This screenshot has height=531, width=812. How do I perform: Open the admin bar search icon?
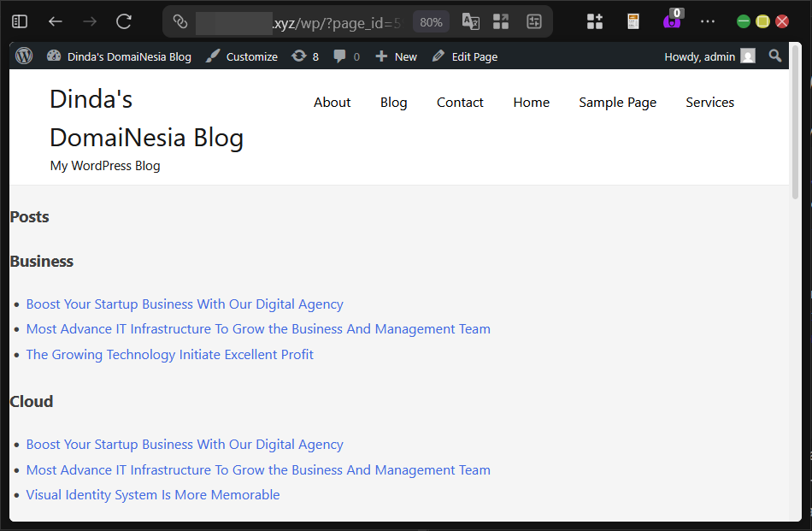(x=774, y=56)
